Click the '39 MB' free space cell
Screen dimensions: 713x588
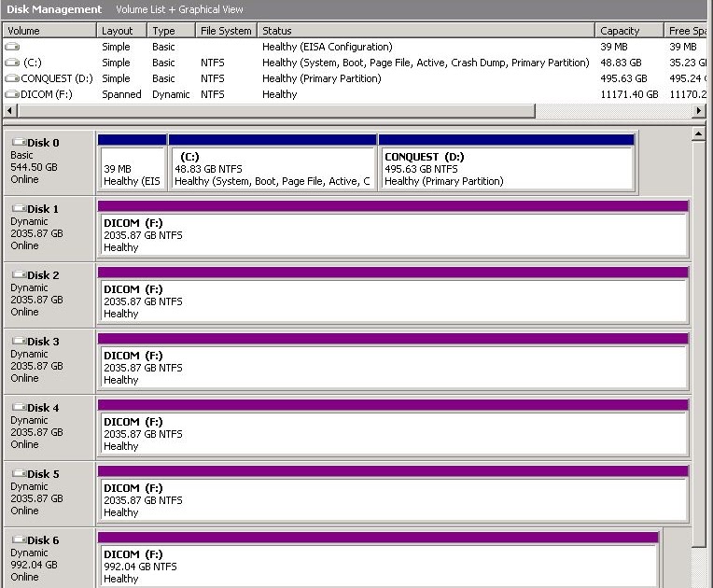pos(683,47)
